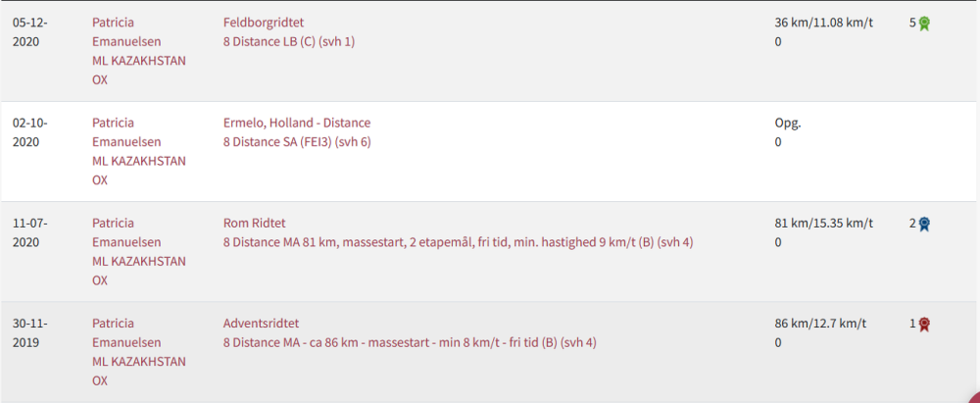980x403 pixels.
Task: Open class 8 Distance LB (C) (svh 1)
Action: click(x=289, y=42)
